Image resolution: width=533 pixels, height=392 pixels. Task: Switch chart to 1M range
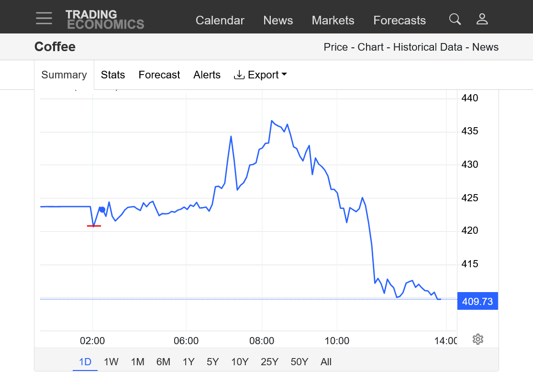pyautogui.click(x=137, y=362)
